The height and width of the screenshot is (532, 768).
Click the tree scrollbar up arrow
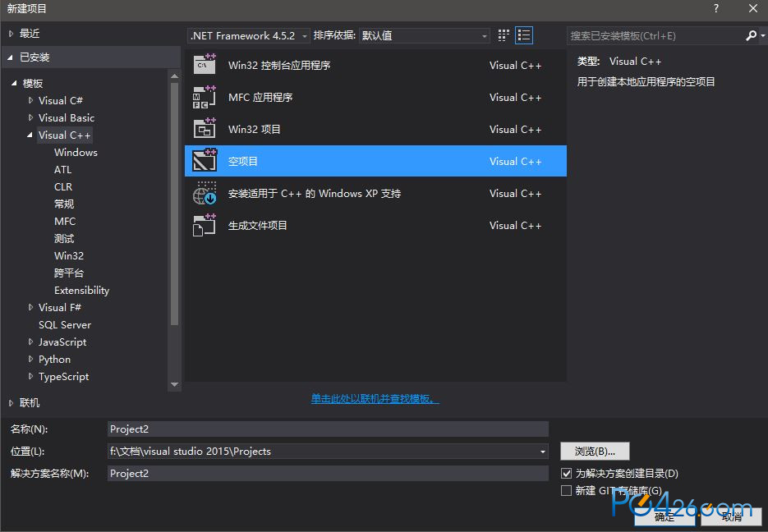point(174,76)
